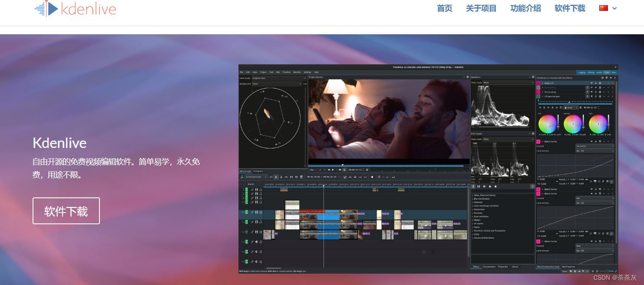Switch to the Library tab

(x=515, y=267)
